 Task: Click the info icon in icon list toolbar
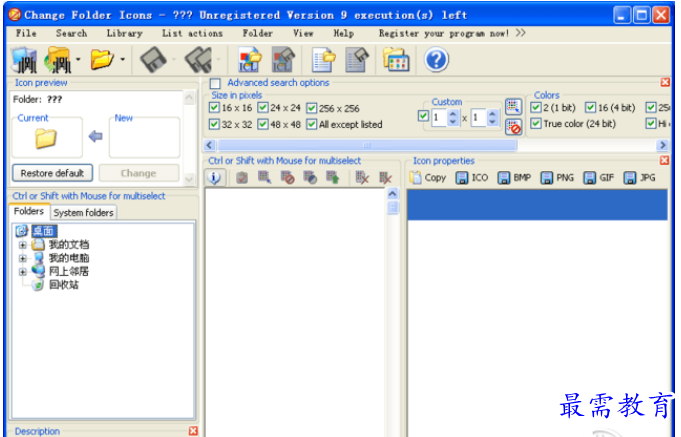point(215,177)
